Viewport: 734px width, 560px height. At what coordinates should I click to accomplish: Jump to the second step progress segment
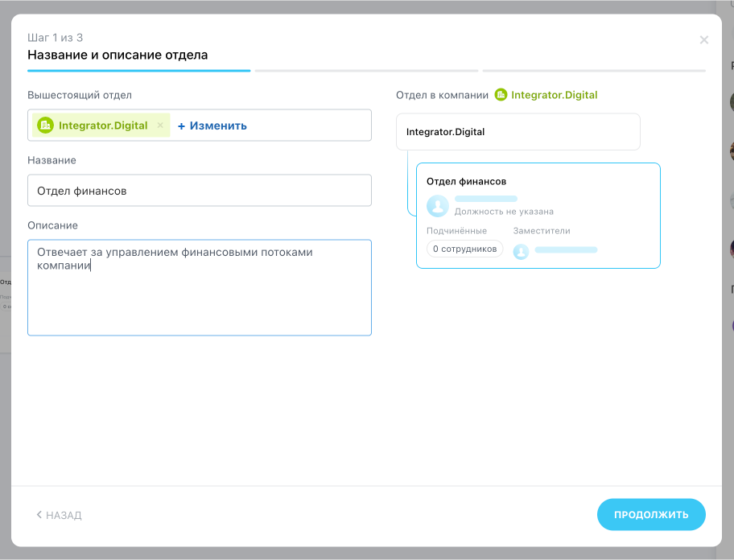(x=366, y=71)
